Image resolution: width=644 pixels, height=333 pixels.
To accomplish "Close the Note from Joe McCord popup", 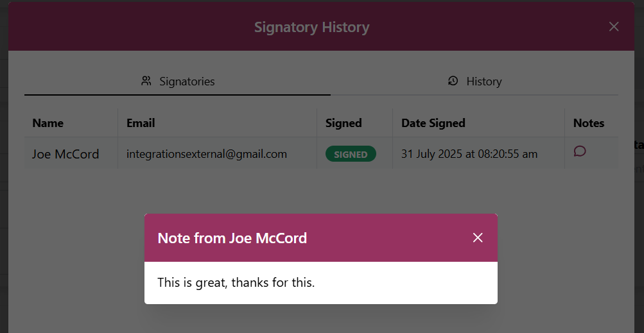I will click(x=478, y=238).
